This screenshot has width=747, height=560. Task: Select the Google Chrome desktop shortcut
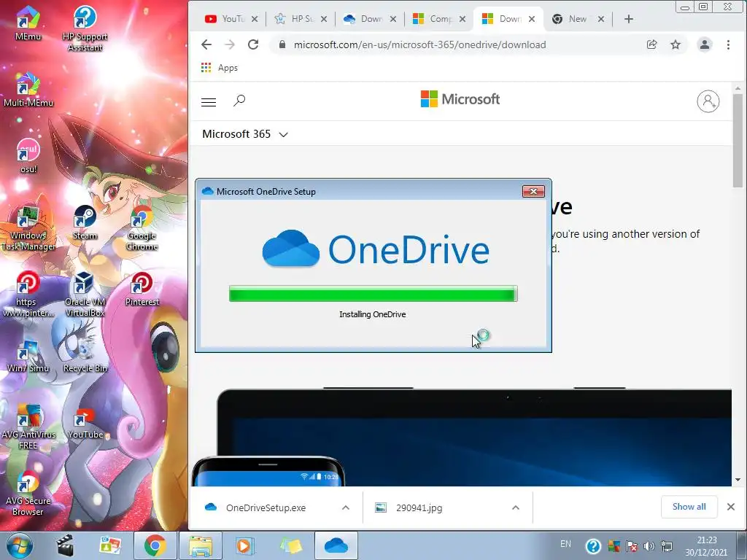(142, 227)
